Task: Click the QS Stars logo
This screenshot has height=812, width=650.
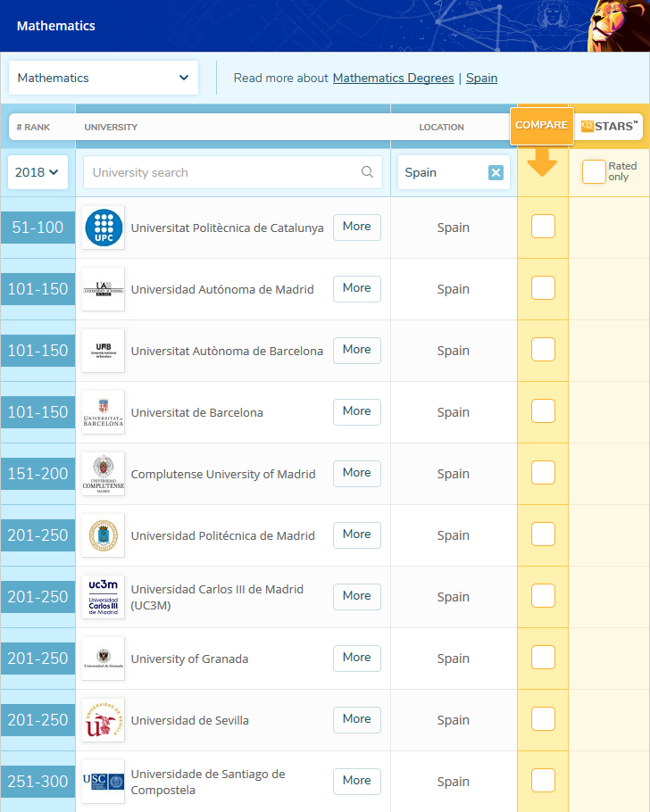Action: point(609,127)
